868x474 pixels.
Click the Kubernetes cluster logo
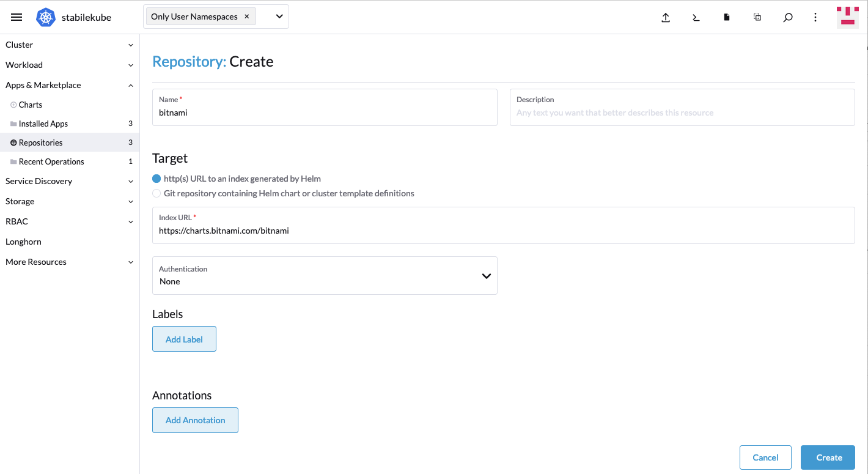click(x=46, y=17)
